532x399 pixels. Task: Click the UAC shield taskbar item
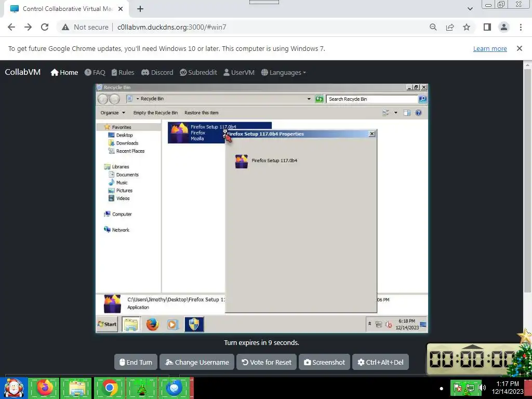(x=194, y=324)
